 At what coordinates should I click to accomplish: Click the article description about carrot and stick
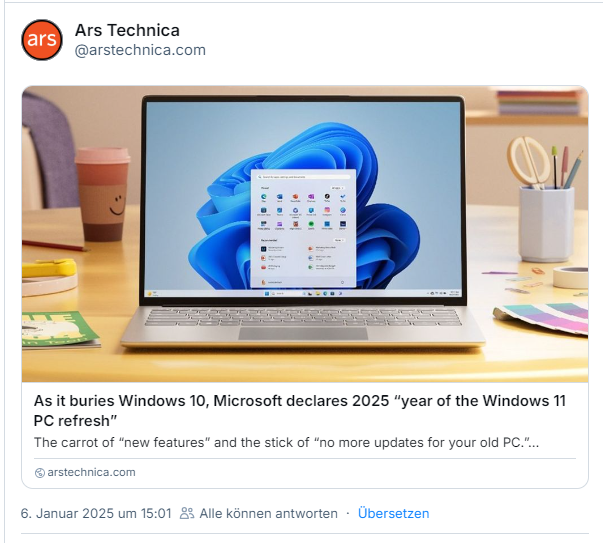[x=286, y=442]
